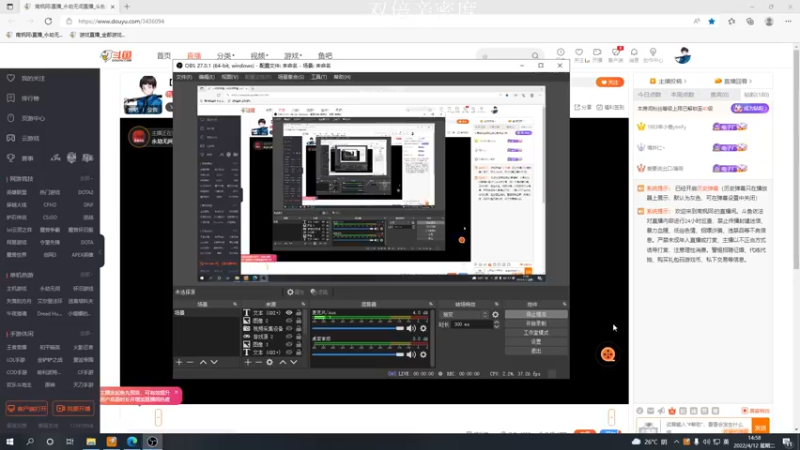This screenshot has height=450, width=800.
Task: Expand the video dropdown in the Douyu navigation
Action: tap(259, 56)
